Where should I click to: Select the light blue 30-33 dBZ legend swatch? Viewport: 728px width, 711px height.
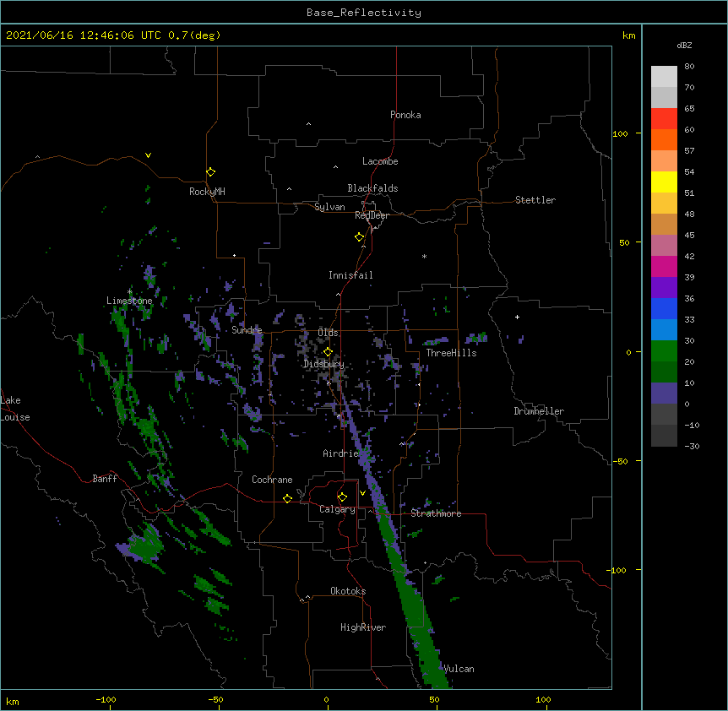point(664,329)
